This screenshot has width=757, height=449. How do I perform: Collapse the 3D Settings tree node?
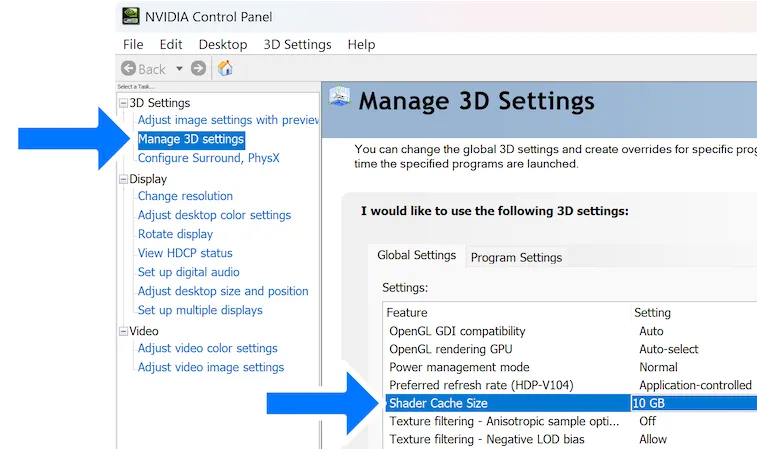tap(123, 103)
